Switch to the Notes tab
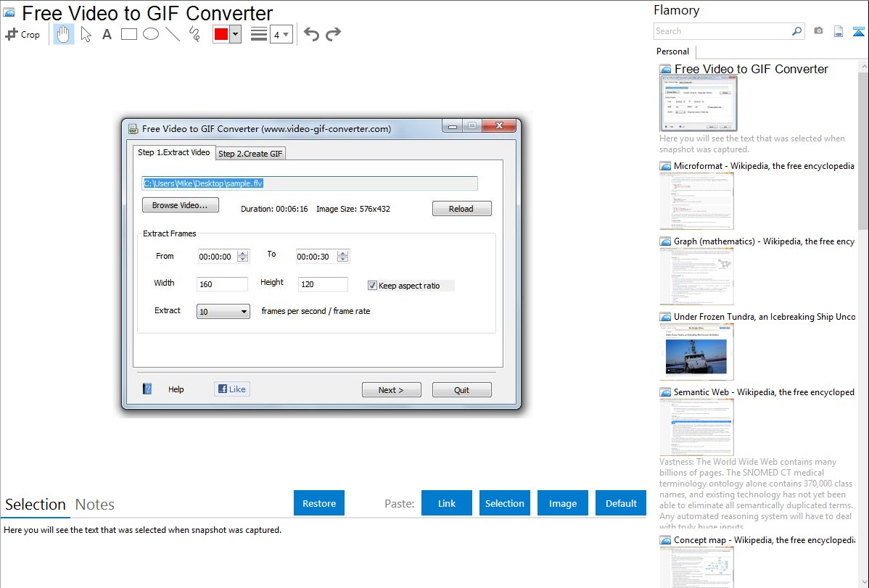 (95, 505)
